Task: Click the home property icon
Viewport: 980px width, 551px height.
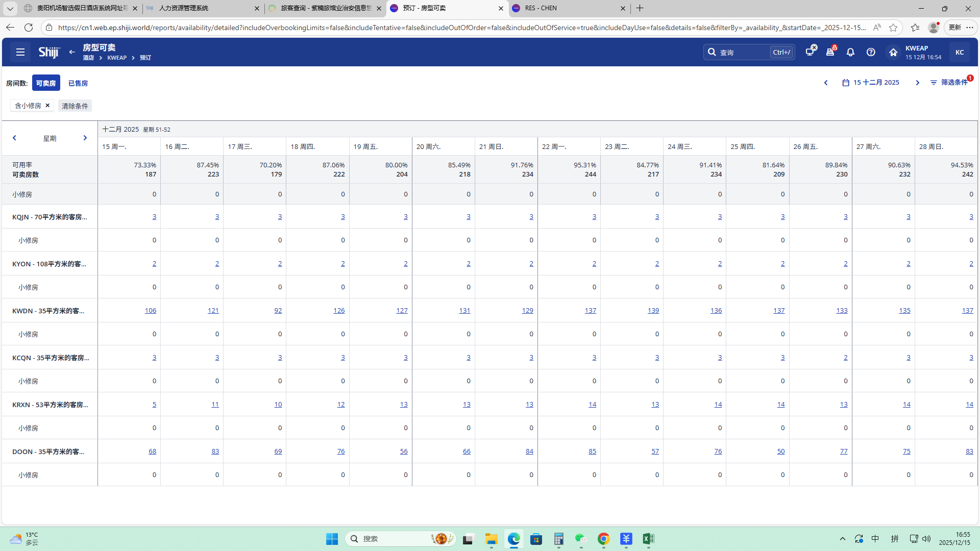Action: tap(893, 52)
